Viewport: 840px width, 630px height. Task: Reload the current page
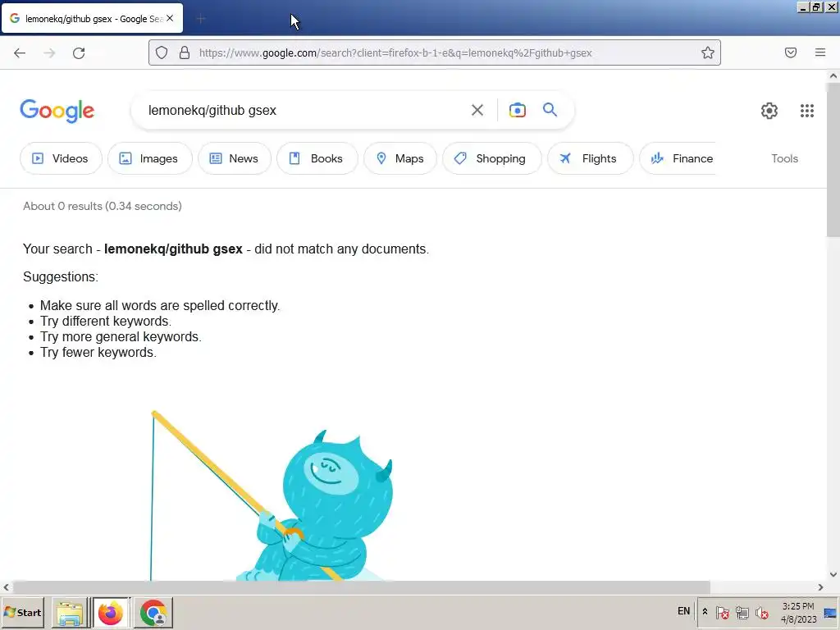pos(79,52)
